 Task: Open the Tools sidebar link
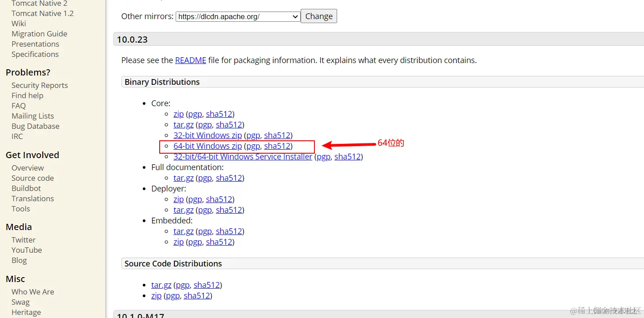pos(20,209)
